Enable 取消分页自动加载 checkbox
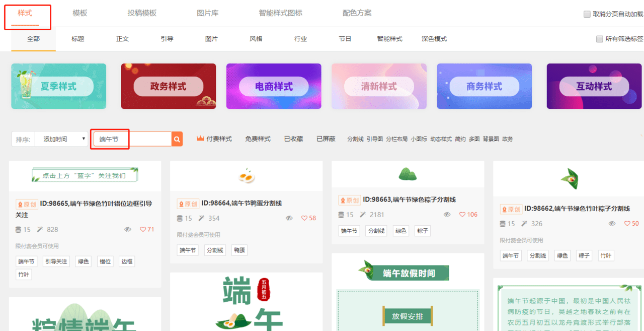Viewport: 644px width, 331px height. 587,14
